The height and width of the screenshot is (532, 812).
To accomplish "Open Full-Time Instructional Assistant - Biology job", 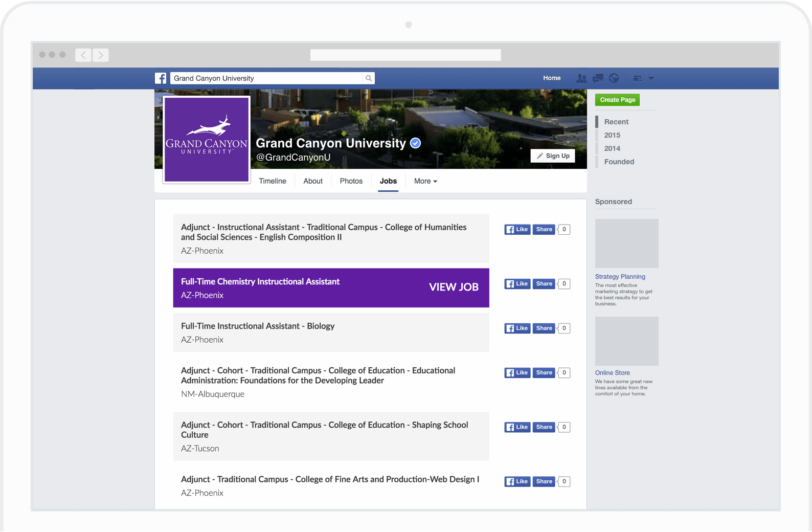I will pyautogui.click(x=331, y=332).
